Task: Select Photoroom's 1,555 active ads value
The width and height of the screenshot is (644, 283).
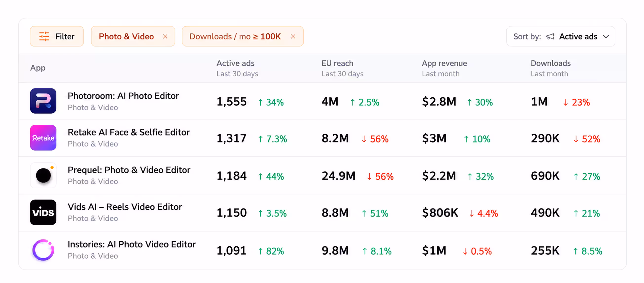Action: click(x=232, y=102)
